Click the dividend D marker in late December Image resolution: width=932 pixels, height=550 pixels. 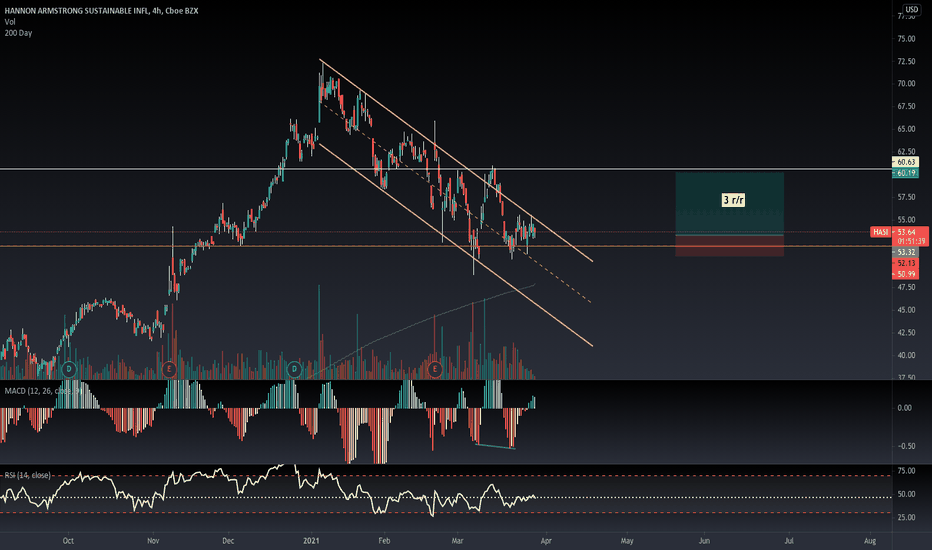click(x=294, y=369)
